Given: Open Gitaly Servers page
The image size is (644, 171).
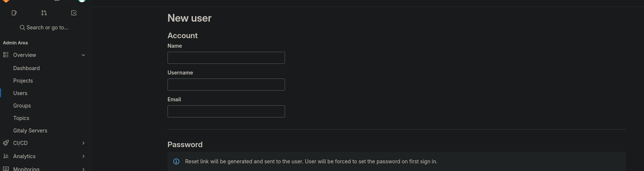Looking at the screenshot, I should point(30,131).
